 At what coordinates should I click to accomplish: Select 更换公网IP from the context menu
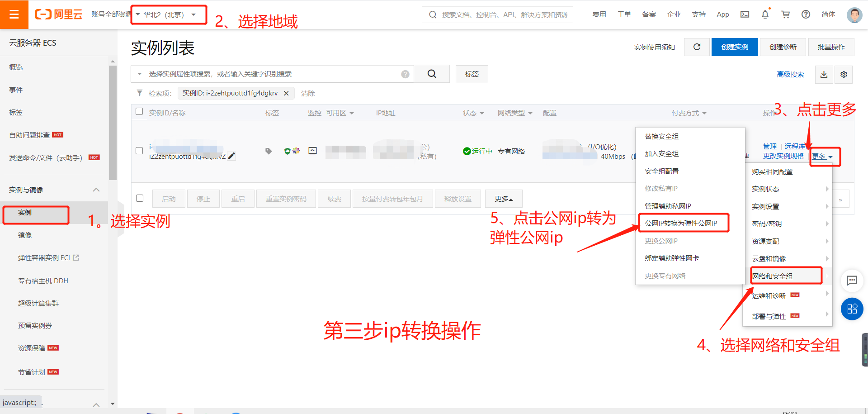(x=661, y=240)
